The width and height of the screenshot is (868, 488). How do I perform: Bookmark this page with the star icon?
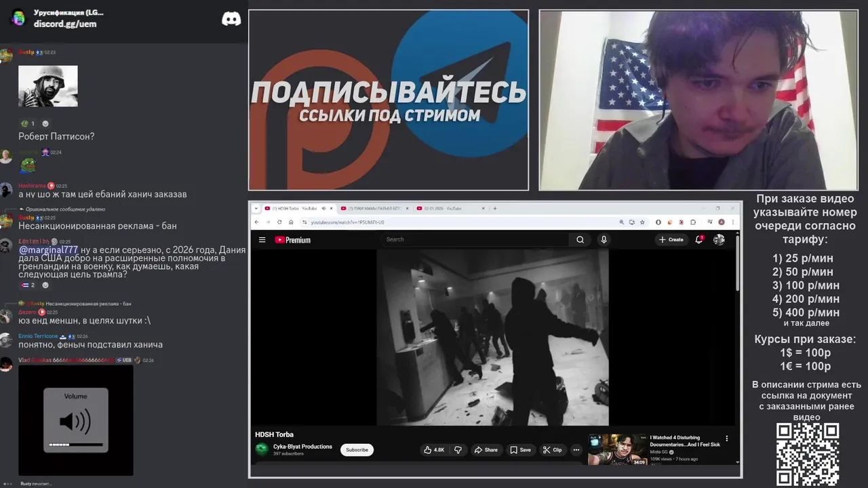point(642,222)
